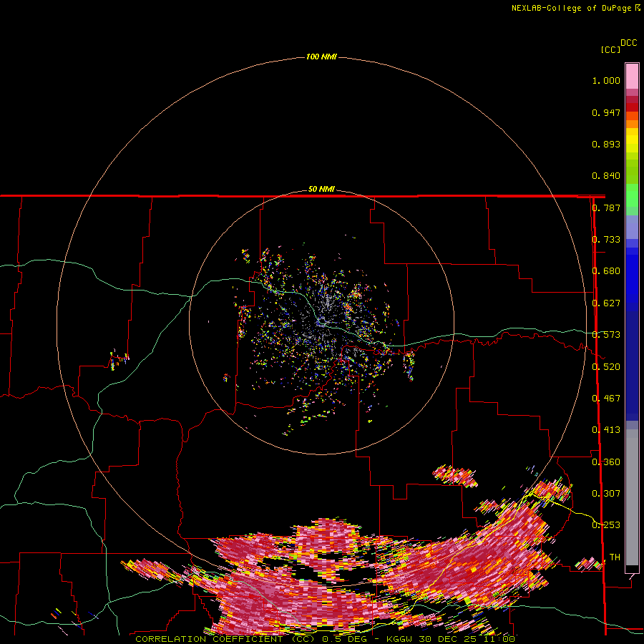The image size is (644, 644).
Task: Click the KGGW station identifier in the caption
Action: click(x=399, y=639)
